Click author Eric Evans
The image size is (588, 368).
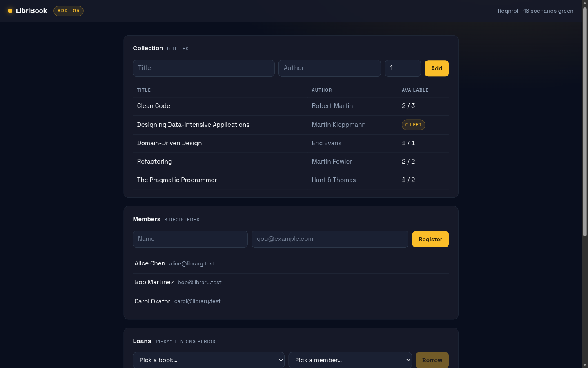tap(327, 143)
